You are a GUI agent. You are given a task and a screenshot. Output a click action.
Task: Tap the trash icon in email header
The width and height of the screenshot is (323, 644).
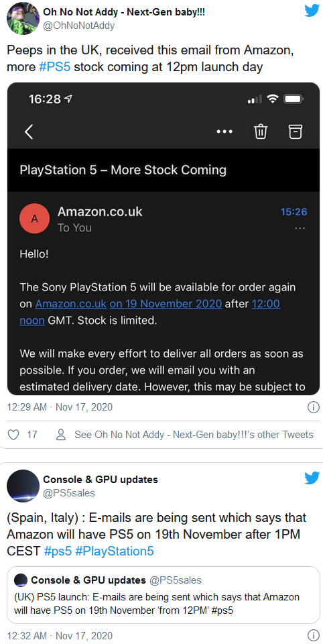click(261, 132)
